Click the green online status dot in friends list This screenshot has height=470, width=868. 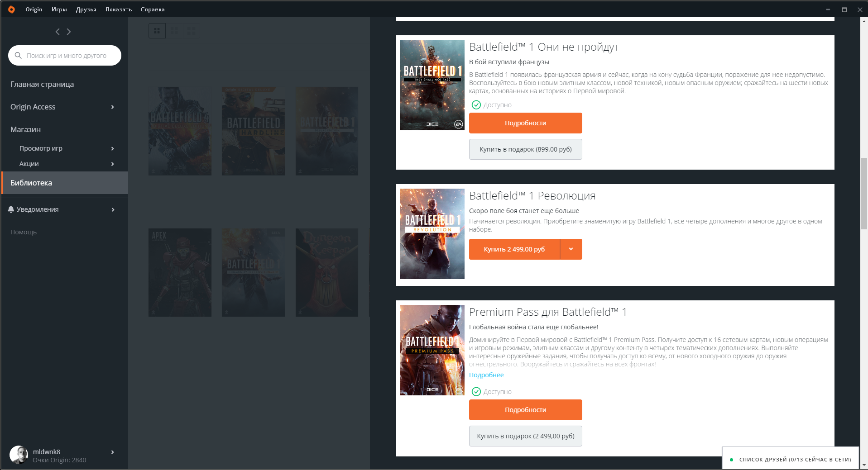(x=731, y=460)
